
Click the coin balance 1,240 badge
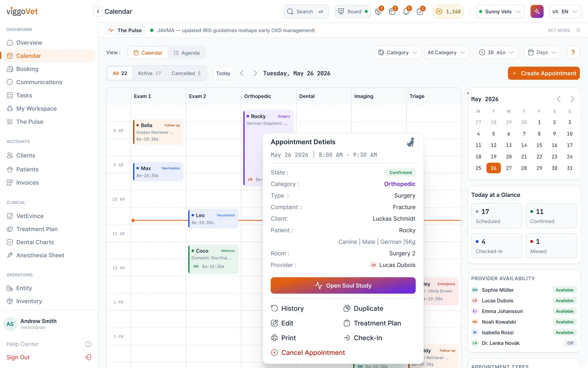coord(448,11)
